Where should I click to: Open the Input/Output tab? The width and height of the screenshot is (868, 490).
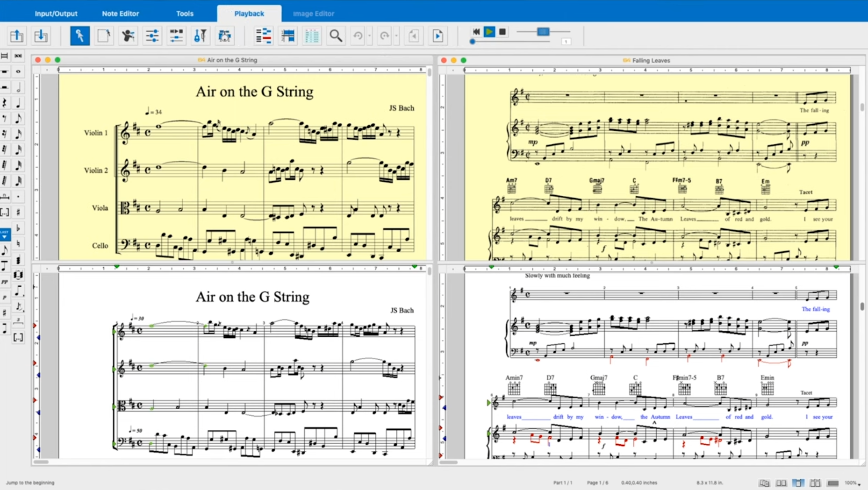point(56,14)
